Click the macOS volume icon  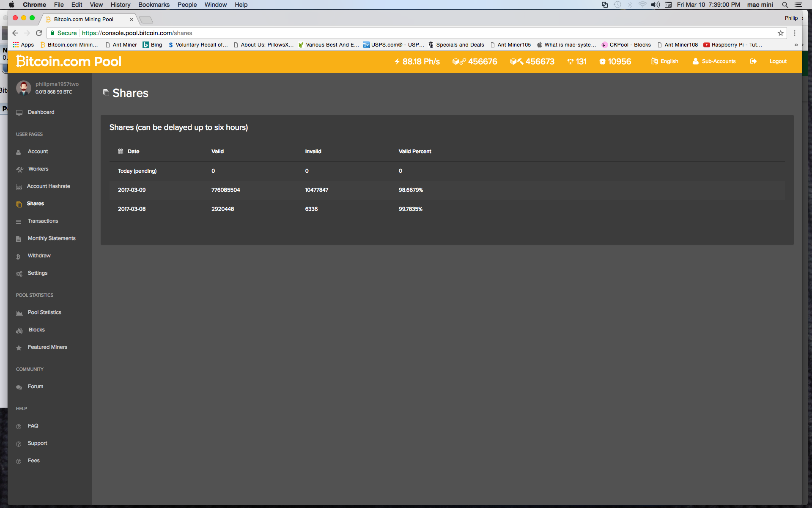655,5
